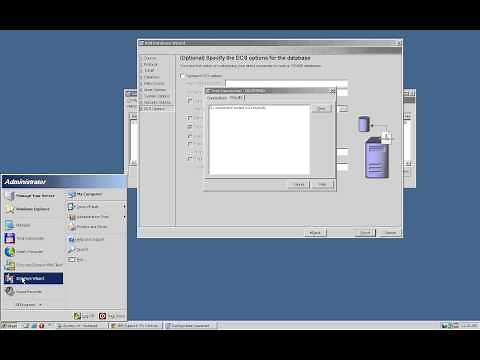This screenshot has width=480, height=360.
Task: Go to the TCP/IP wizard step
Action: [149, 71]
